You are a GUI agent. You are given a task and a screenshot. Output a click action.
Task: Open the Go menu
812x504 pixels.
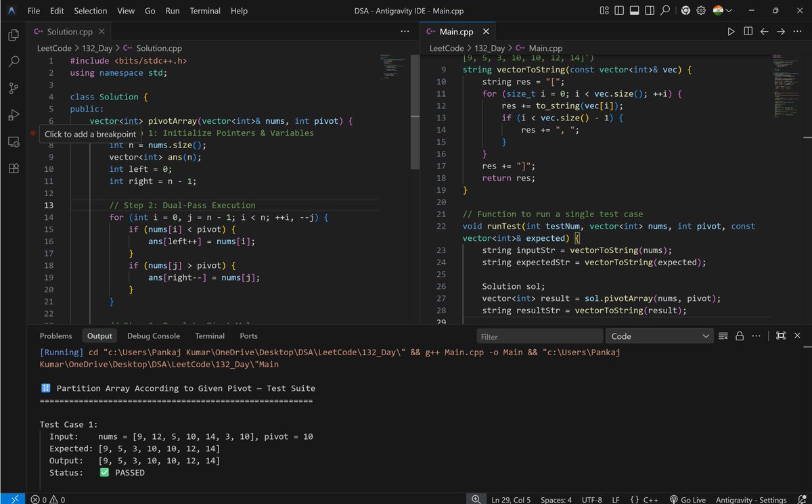tap(150, 11)
